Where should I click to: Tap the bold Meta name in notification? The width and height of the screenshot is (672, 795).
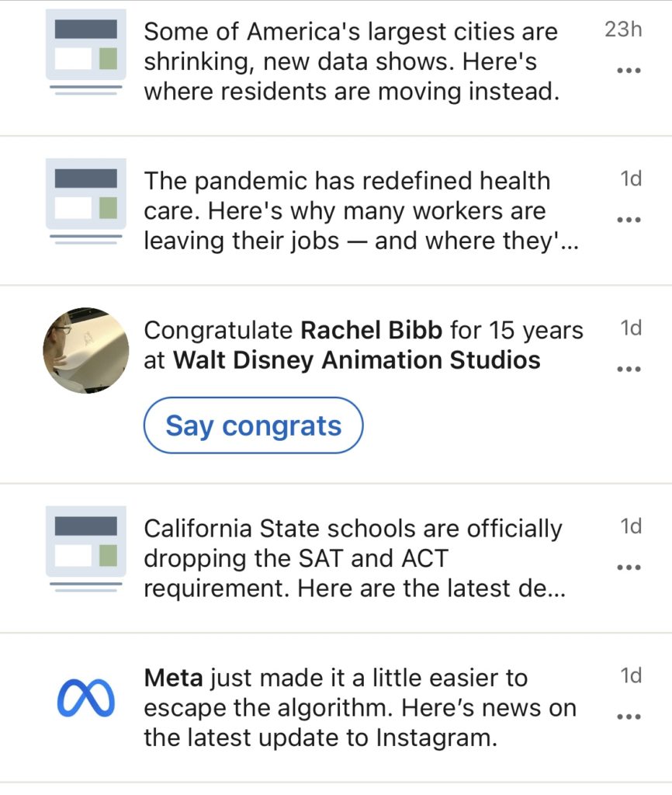click(x=173, y=679)
